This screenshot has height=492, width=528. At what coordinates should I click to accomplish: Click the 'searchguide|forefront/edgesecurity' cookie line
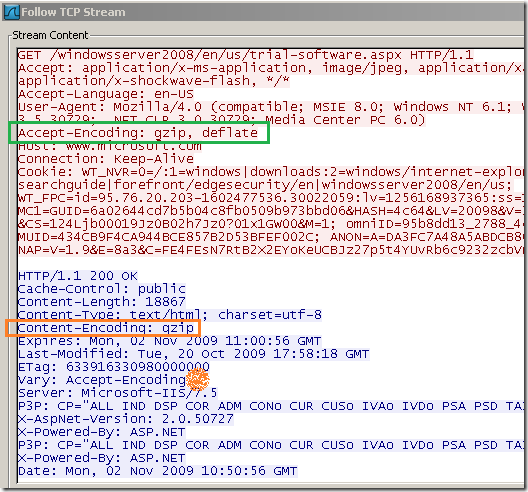point(265,185)
